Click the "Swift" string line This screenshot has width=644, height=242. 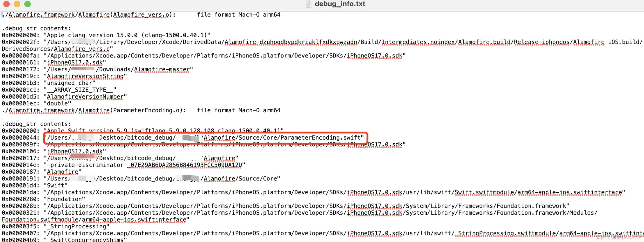click(35, 185)
